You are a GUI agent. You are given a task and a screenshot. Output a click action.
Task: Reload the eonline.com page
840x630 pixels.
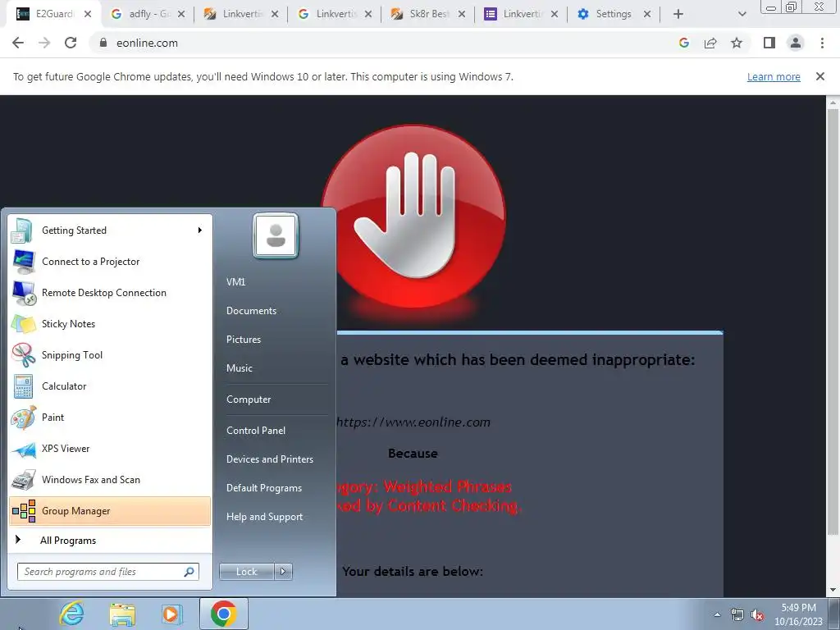[x=71, y=43]
